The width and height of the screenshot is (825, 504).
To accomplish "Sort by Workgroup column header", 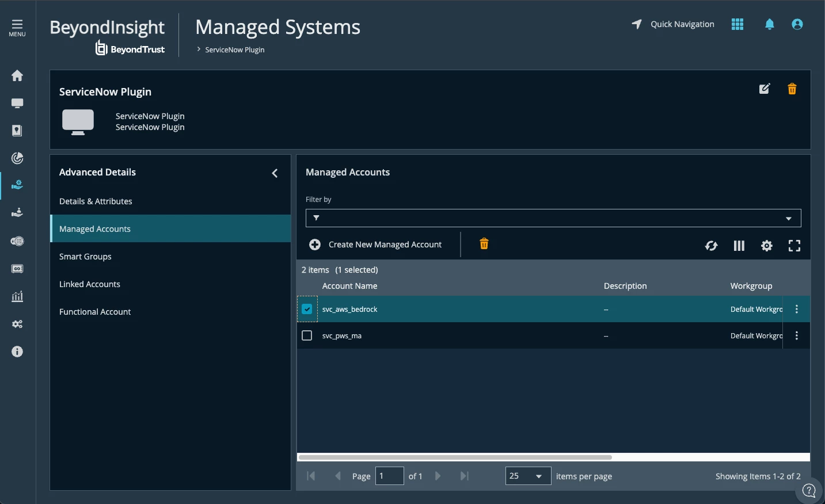I will click(751, 286).
